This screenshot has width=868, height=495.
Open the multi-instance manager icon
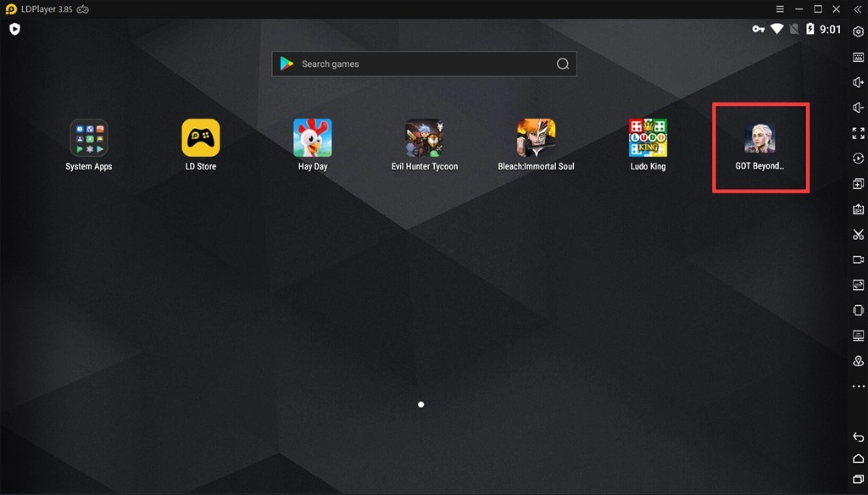point(858,184)
